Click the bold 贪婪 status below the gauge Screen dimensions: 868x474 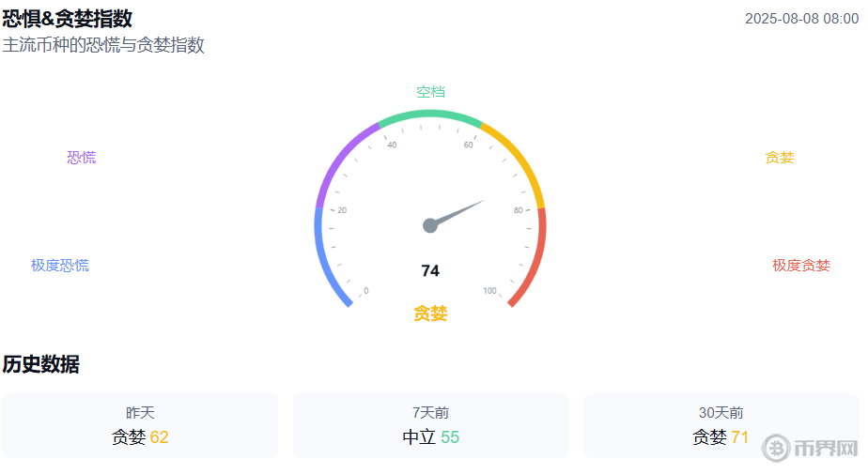click(x=430, y=313)
